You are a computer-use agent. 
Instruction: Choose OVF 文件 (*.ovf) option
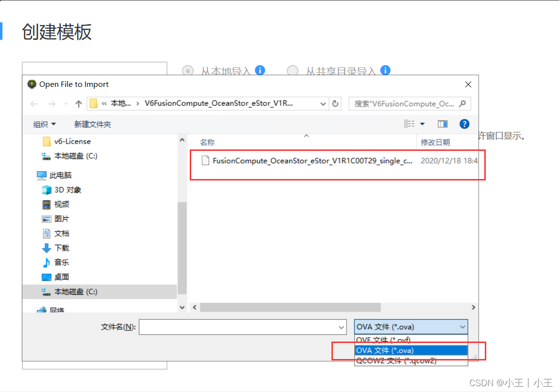(x=411, y=340)
